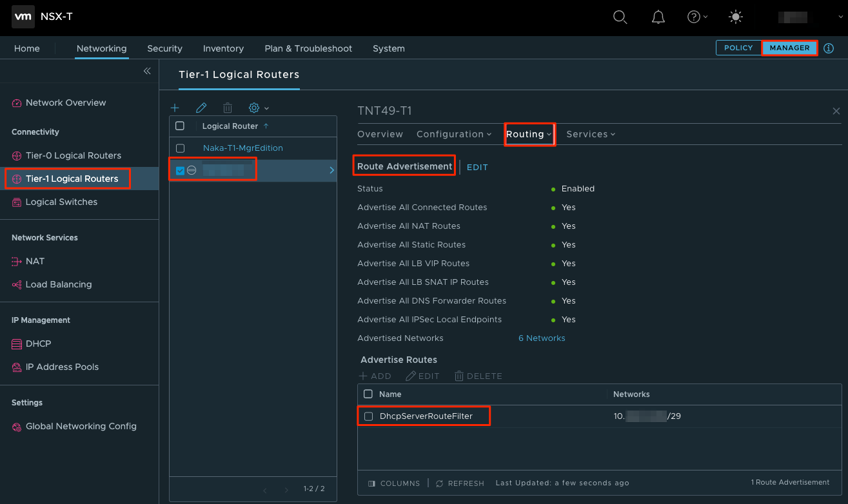
Task: Expand the Services dropdown tab
Action: 591,134
